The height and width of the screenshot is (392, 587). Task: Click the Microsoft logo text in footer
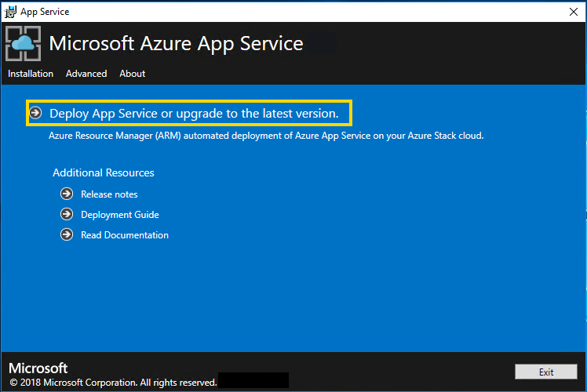pyautogui.click(x=38, y=368)
